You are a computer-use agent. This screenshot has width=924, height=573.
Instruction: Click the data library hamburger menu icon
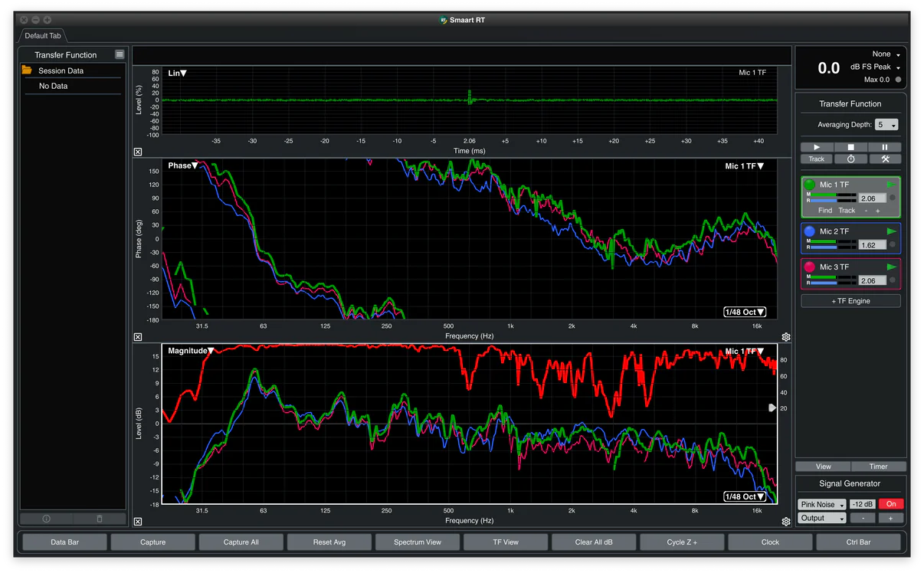coord(120,54)
